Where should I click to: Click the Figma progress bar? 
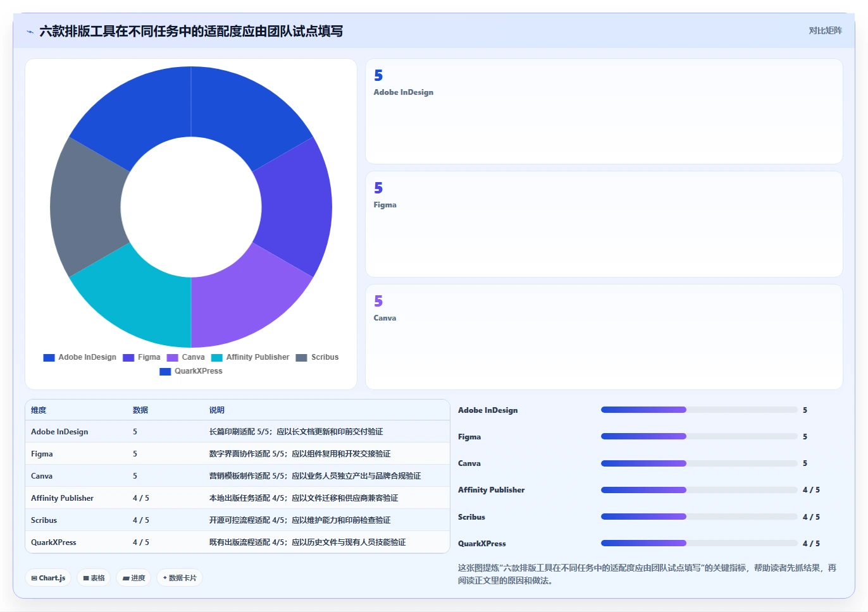(x=699, y=436)
